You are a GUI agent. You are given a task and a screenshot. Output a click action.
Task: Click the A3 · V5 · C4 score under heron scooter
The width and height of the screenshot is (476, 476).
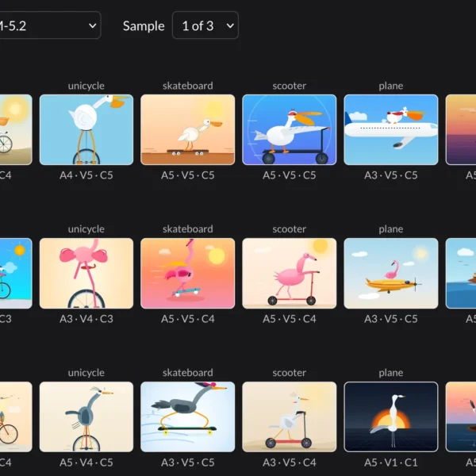(x=290, y=463)
